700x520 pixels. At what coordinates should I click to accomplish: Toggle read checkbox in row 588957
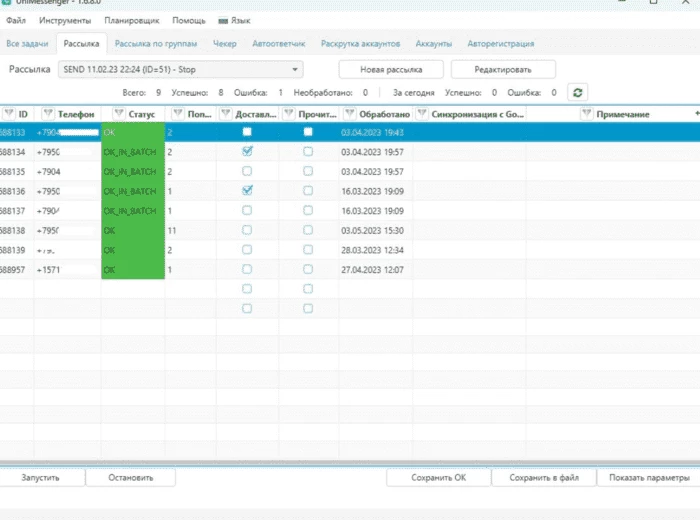point(308,269)
